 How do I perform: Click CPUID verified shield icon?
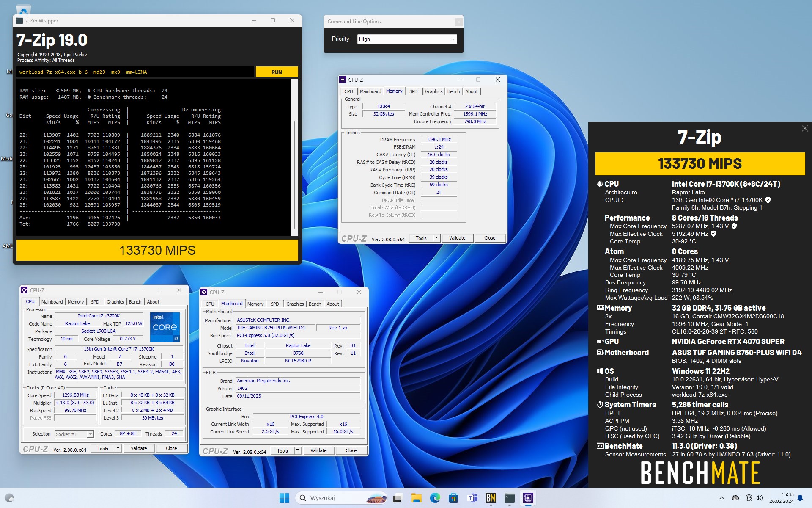[x=768, y=200]
